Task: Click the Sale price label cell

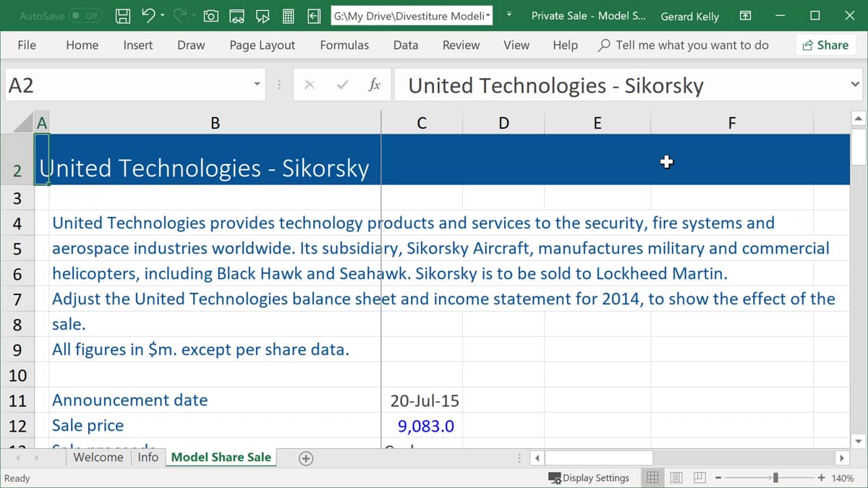Action: [x=215, y=426]
